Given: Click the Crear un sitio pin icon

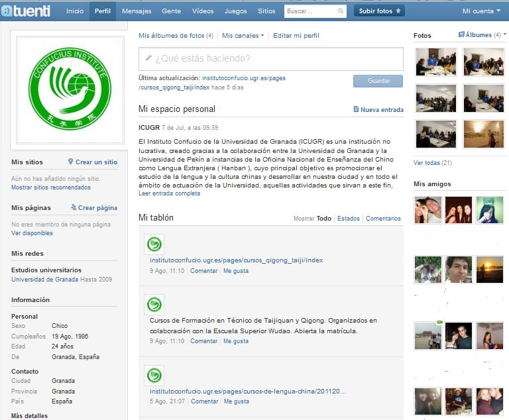Looking at the screenshot, I should 70,162.
